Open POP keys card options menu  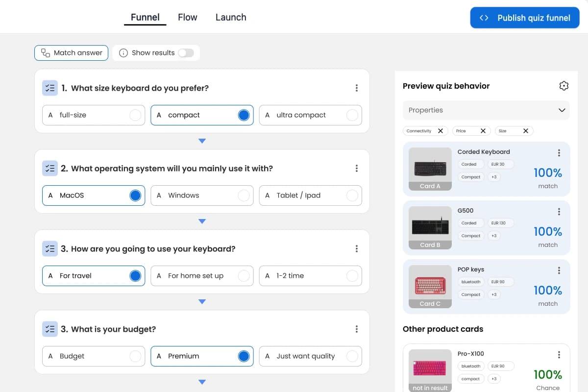559,270
